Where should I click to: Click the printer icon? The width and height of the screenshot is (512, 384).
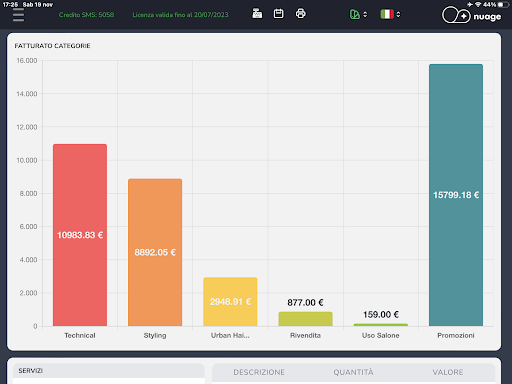(301, 14)
